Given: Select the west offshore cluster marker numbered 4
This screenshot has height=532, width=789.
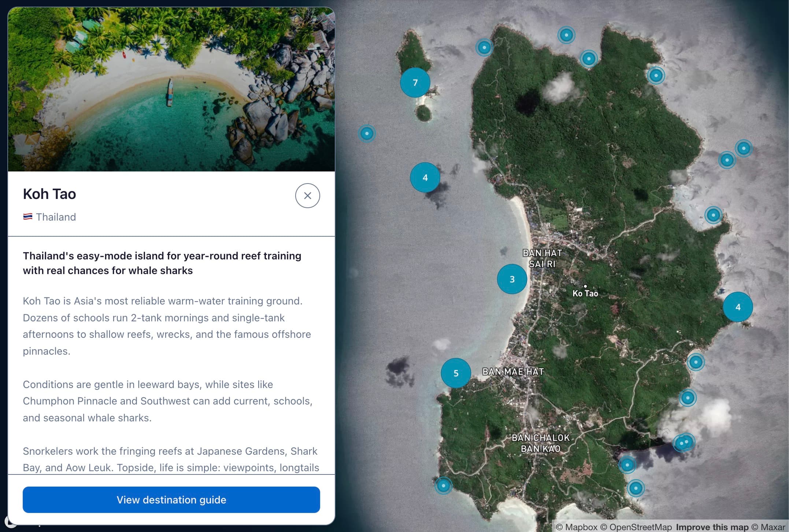Looking at the screenshot, I should tap(425, 177).
